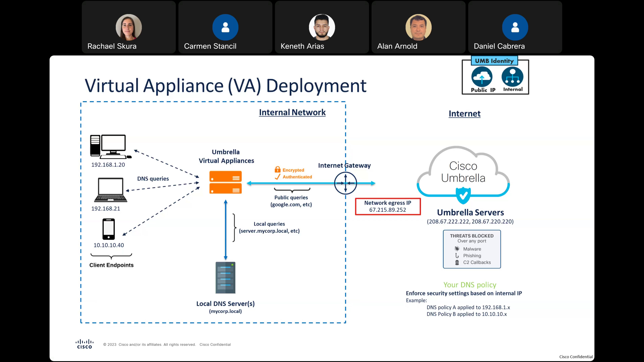Click the blue shield checkmark under cloud
644x362 pixels.
[463, 196]
